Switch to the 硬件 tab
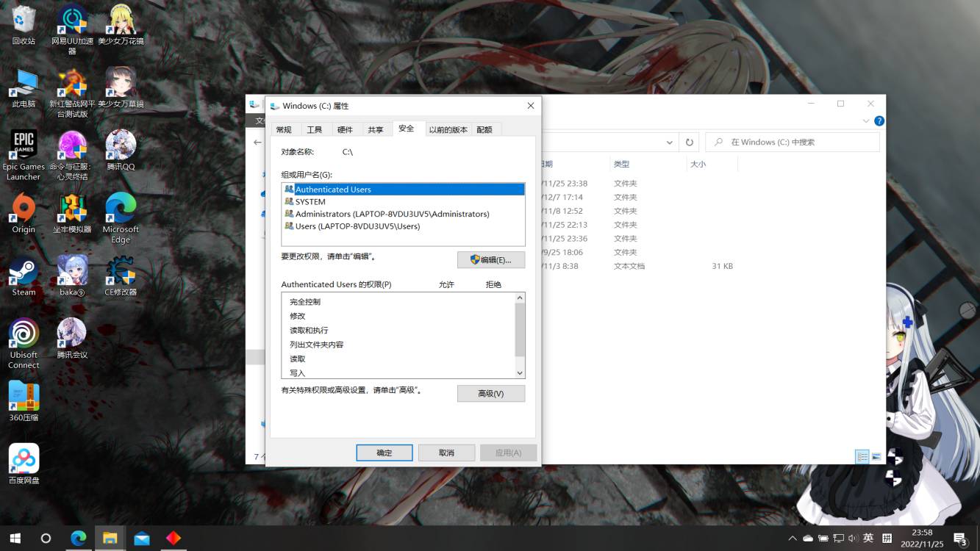 (345, 130)
